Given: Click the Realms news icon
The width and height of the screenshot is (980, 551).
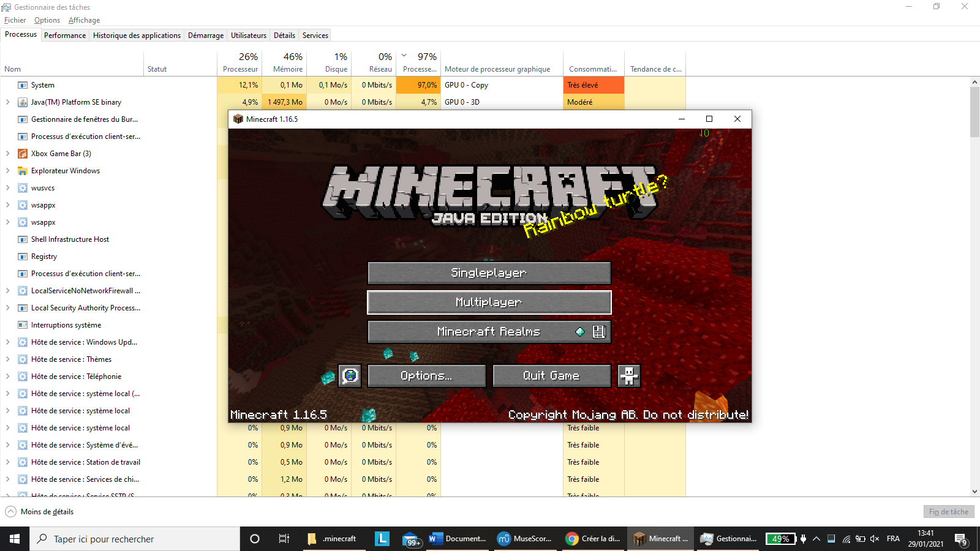Looking at the screenshot, I should coord(598,332).
